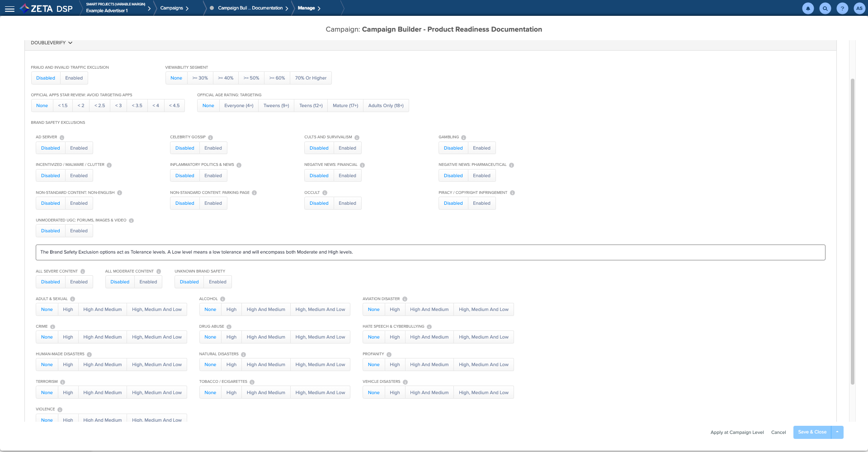Screen dimensions: 868x452
Task: Enable Fraud and Invalid Traffic Exclusion
Action: 74,78
